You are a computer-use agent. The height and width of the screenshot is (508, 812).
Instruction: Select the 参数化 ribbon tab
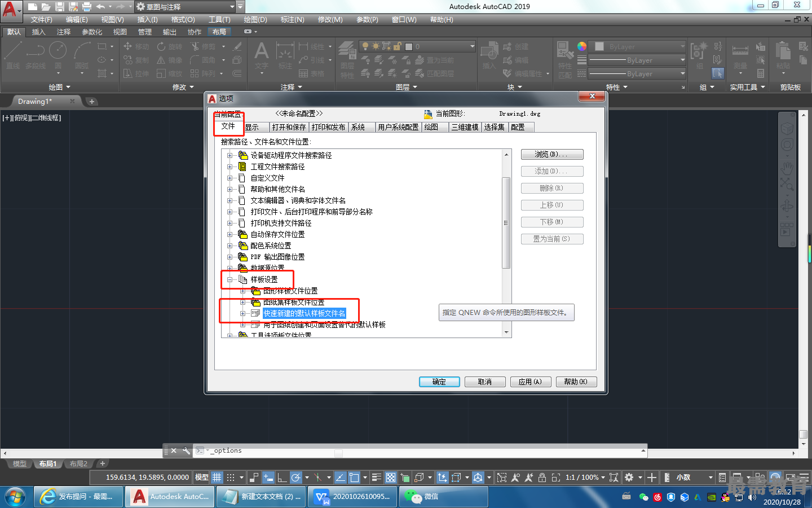pos(92,32)
